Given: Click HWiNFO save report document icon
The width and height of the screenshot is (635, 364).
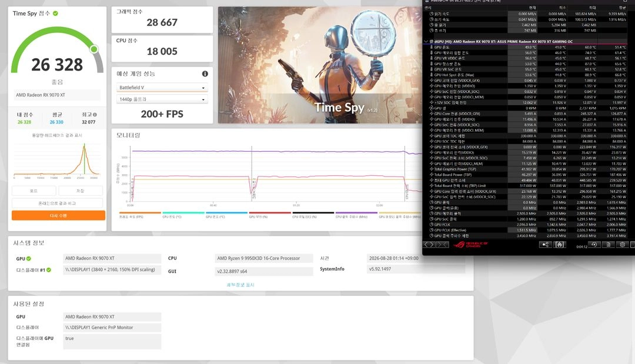Looking at the screenshot, I should 609,245.
